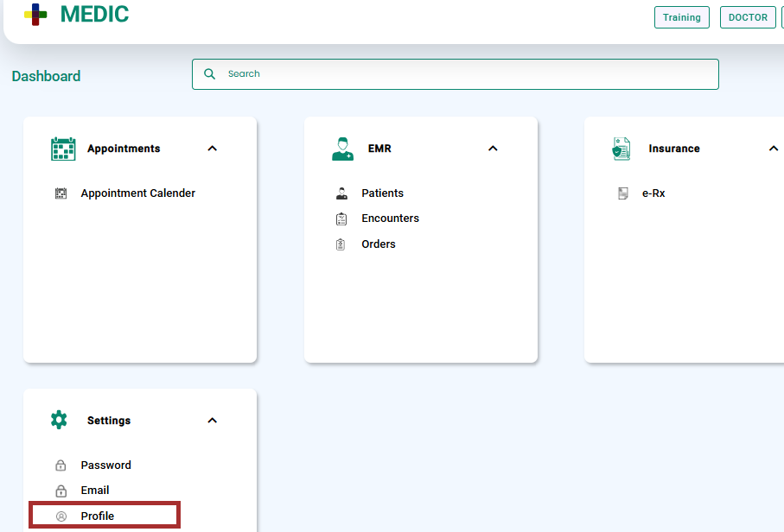
Task: Collapse the Settings card
Action: click(213, 420)
